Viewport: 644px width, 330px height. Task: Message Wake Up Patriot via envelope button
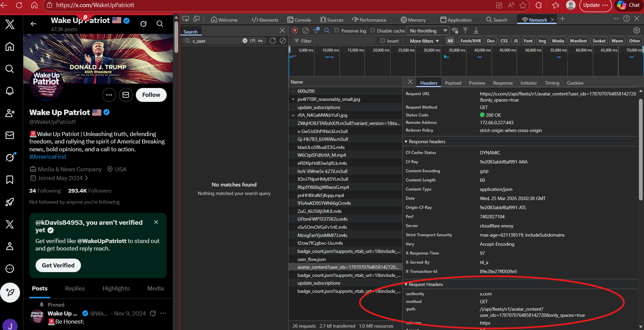click(126, 95)
